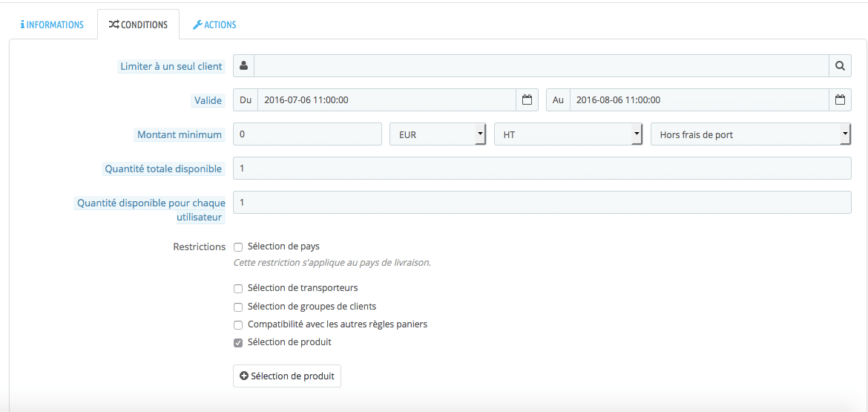Click the wrench icon on Actions tab
This screenshot has height=412, width=868.
(197, 24)
